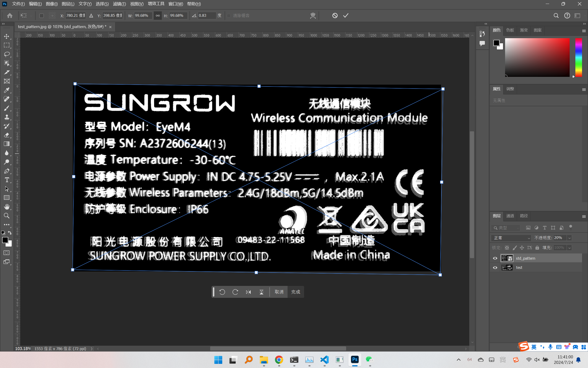Cancel transform with the circle-slash icon
This screenshot has height=368, width=588.
(x=335, y=16)
